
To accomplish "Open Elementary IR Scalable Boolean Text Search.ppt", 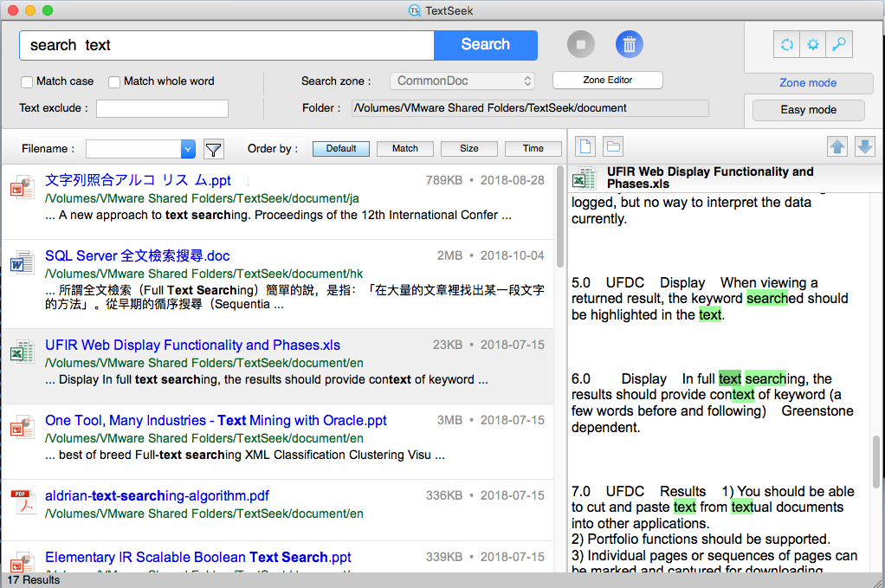I will click(x=198, y=557).
